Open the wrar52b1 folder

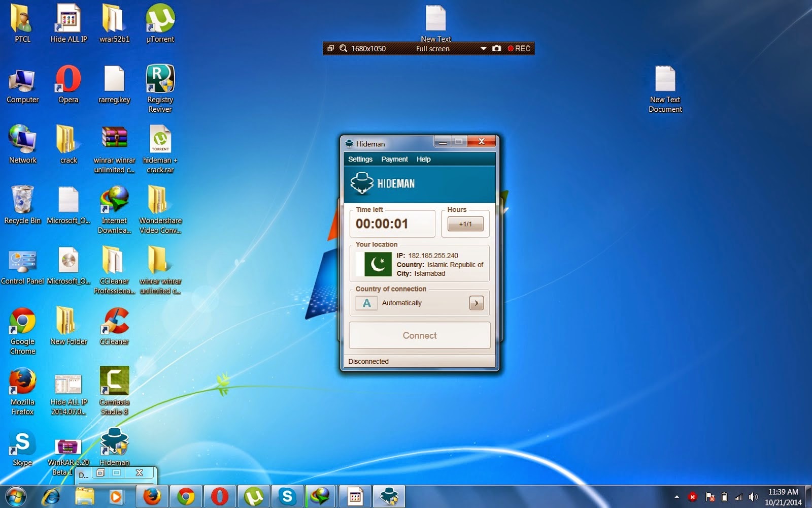114,23
